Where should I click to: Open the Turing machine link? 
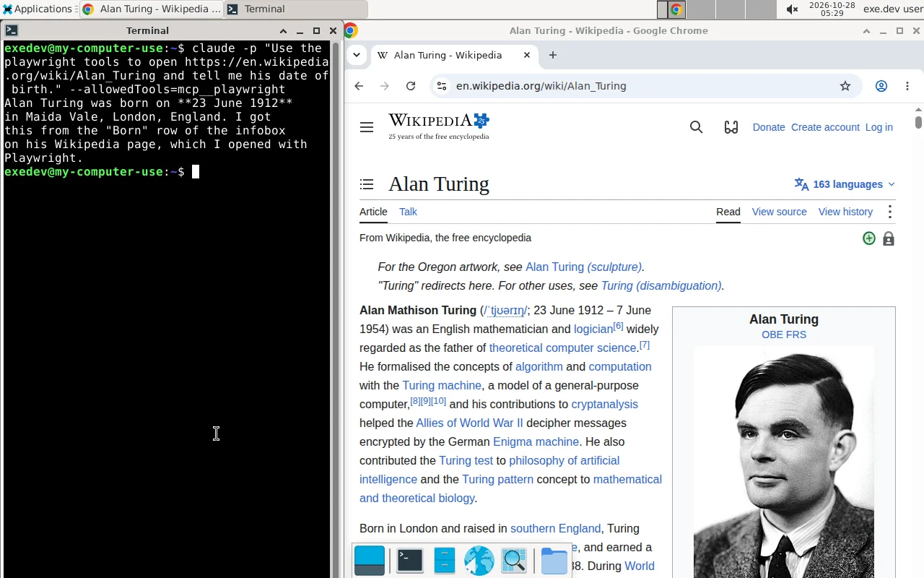(x=442, y=385)
